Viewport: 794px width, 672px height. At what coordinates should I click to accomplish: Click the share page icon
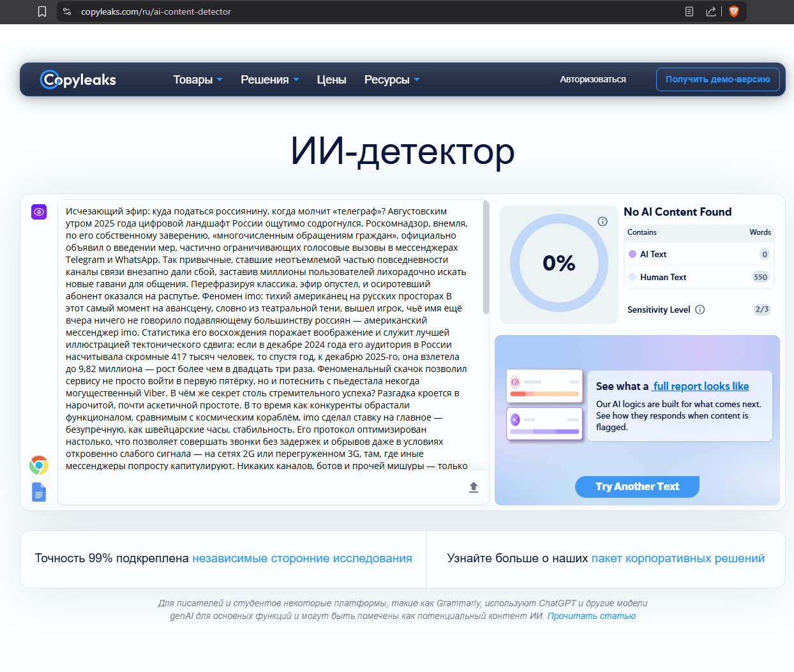point(710,11)
